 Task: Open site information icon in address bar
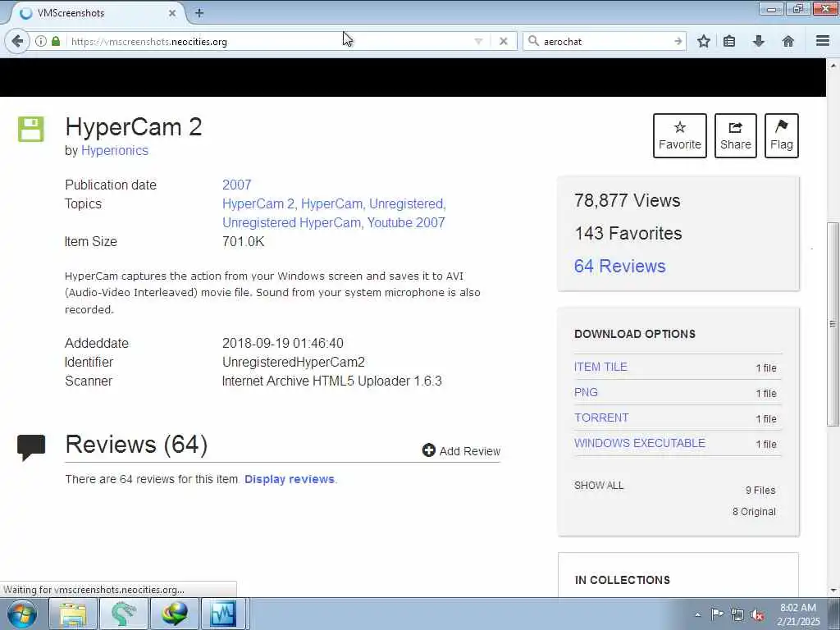click(41, 41)
